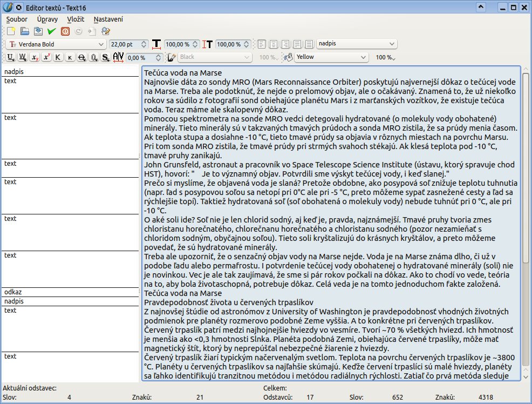Open the Vložit menu
This screenshot has height=404, width=532.
pyautogui.click(x=76, y=19)
